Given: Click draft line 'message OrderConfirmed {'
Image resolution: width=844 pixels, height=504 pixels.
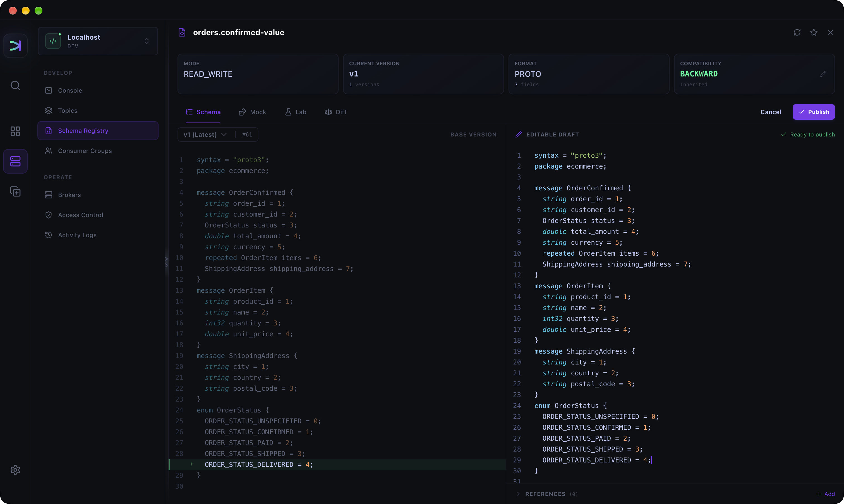Looking at the screenshot, I should click(x=582, y=188).
